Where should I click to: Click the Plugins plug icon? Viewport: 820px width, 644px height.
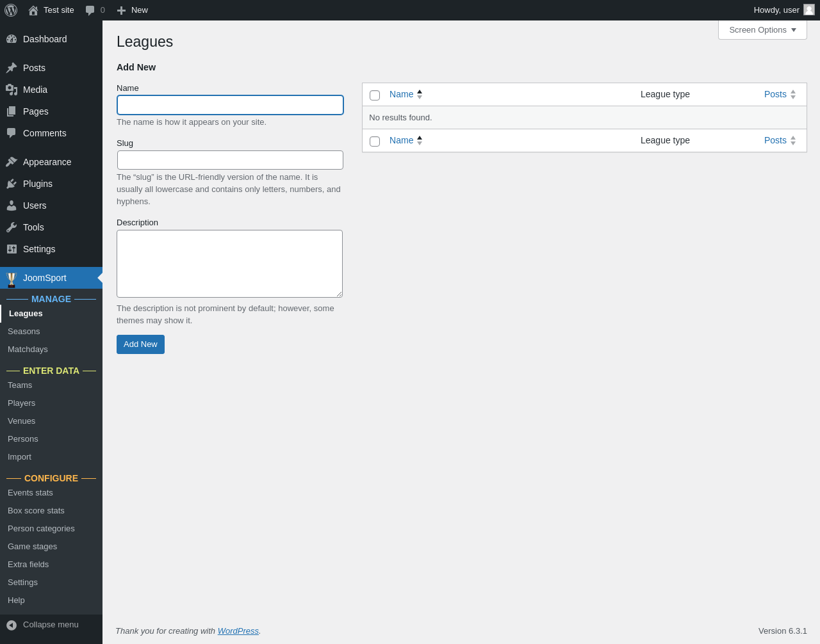click(12, 184)
